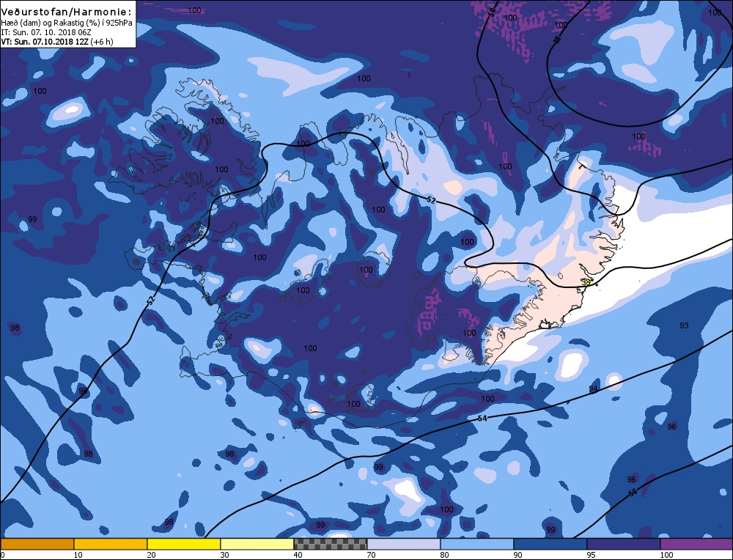Viewport: 733px width, 560px height.
Task: Click the '48' contour line label
Action: click(556, 40)
